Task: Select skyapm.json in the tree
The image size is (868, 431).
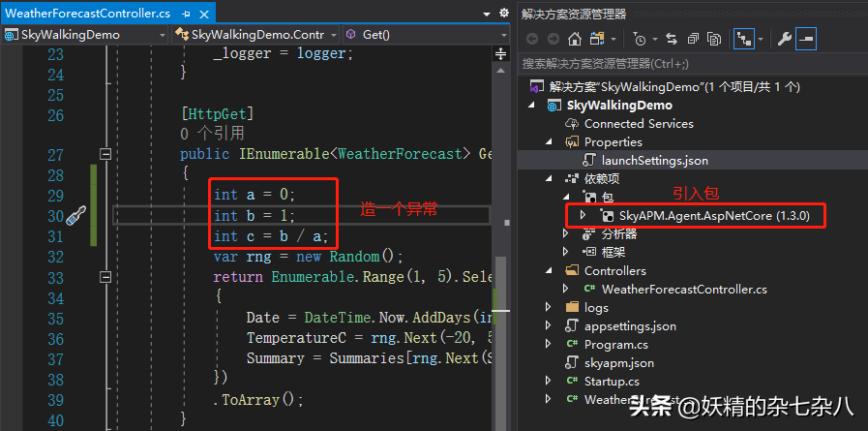Action: (x=619, y=363)
